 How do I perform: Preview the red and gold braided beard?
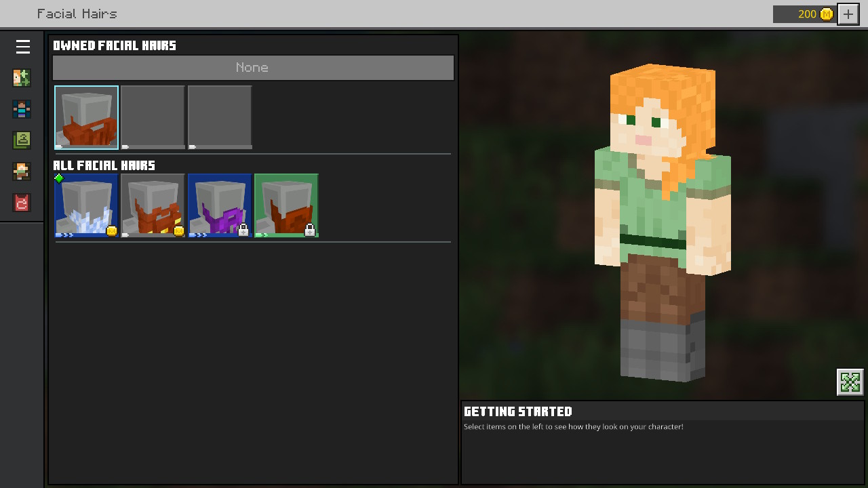[x=153, y=205]
